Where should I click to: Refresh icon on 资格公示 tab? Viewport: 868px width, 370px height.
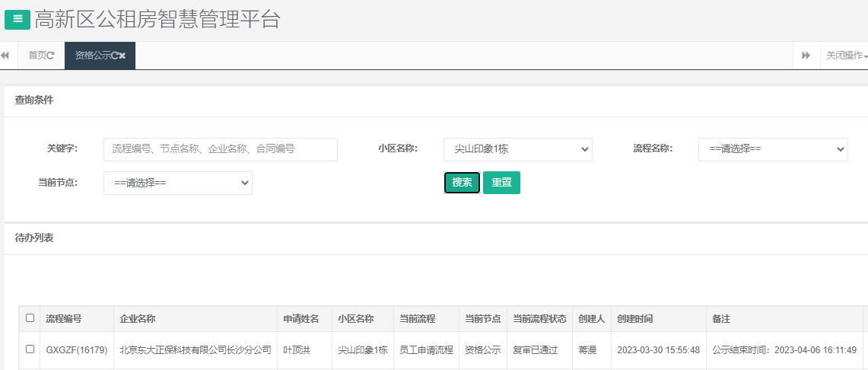[115, 56]
